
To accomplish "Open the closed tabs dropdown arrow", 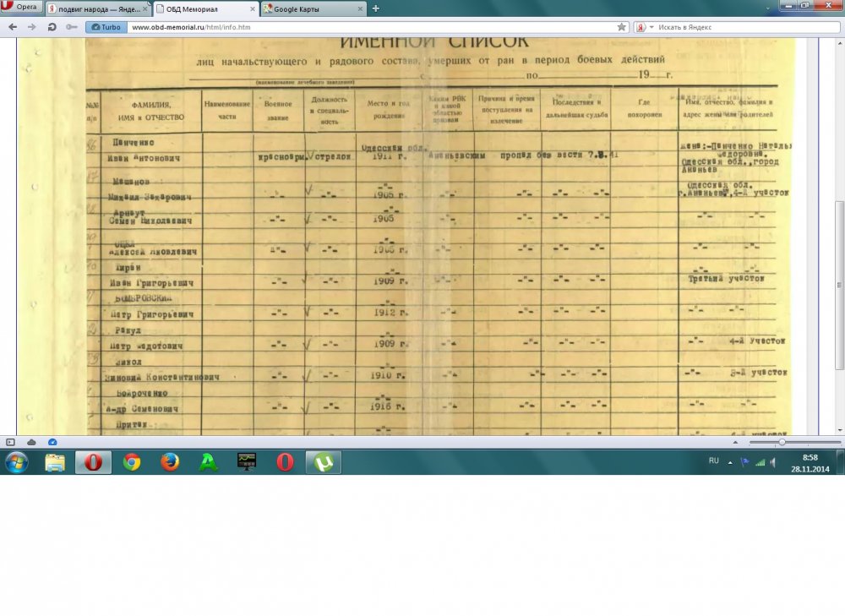I will pos(768,8).
